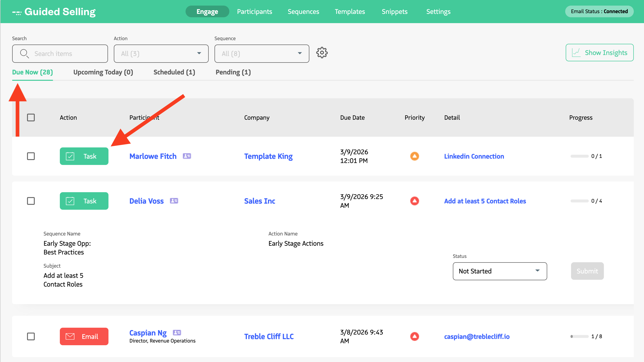Click the search magnifier icon

(24, 54)
